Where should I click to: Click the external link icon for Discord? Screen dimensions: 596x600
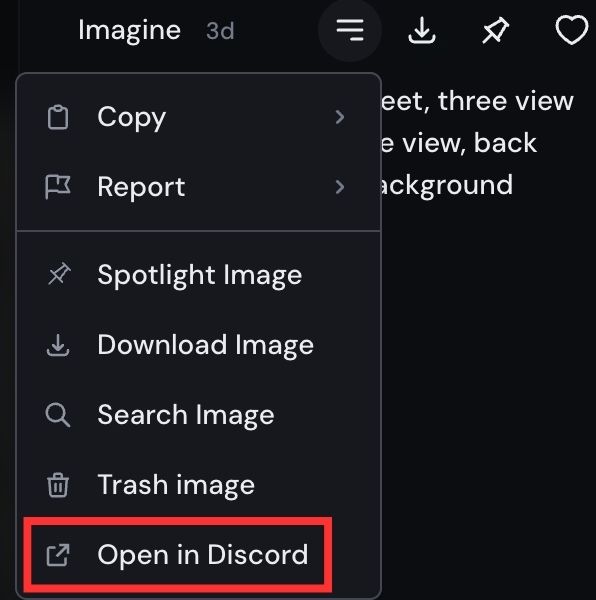click(x=58, y=555)
